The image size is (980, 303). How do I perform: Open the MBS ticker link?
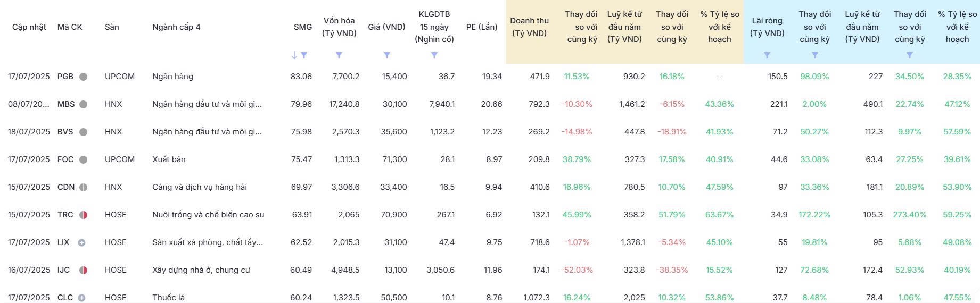pyautogui.click(x=66, y=104)
